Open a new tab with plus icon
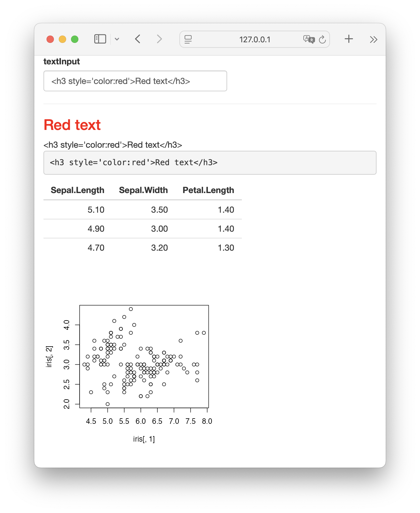The width and height of the screenshot is (420, 513). (349, 39)
